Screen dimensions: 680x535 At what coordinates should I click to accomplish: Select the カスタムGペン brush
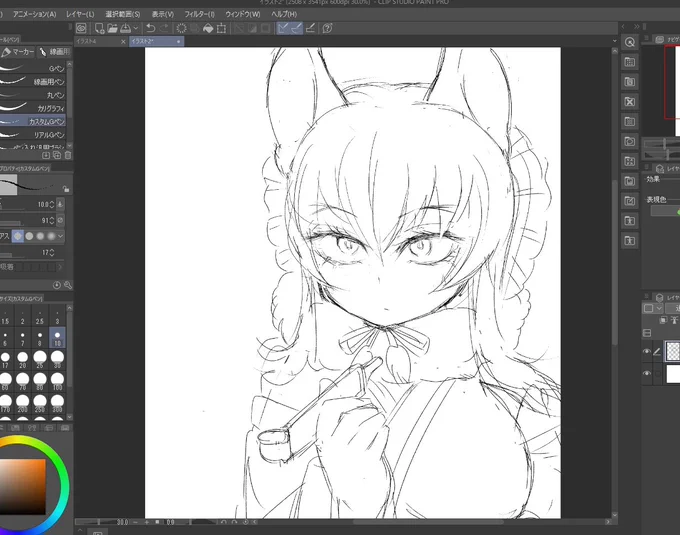(33, 121)
